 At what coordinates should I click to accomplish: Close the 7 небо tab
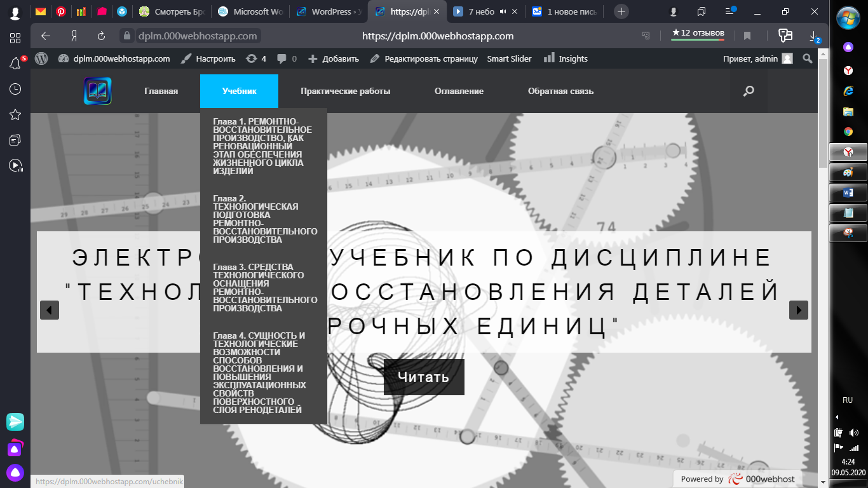click(515, 11)
